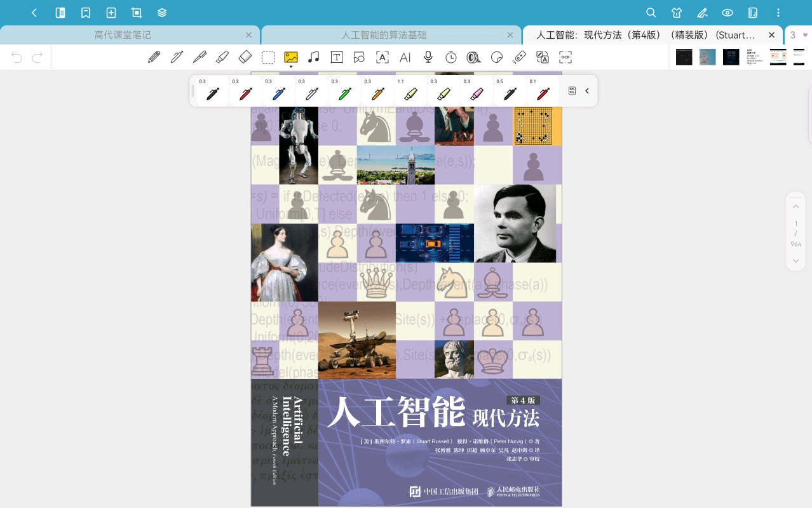The width and height of the screenshot is (812, 508).
Task: Select the sparkle-tipped smart pen tool
Action: click(x=177, y=57)
